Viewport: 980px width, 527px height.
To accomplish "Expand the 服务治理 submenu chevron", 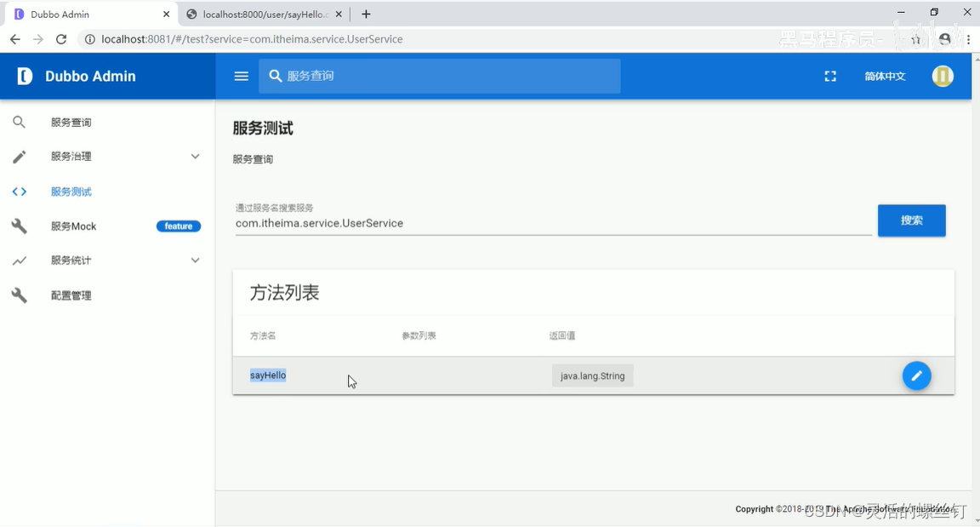I will [195, 156].
